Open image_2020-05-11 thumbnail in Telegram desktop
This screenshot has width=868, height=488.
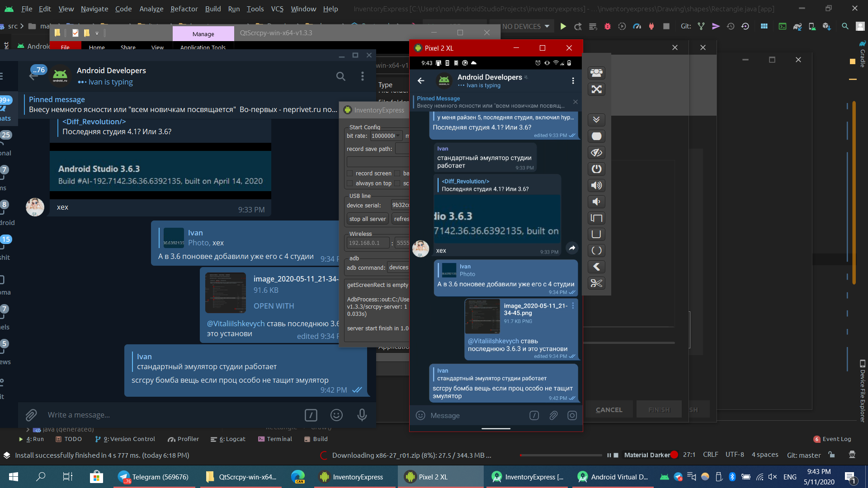[226, 293]
